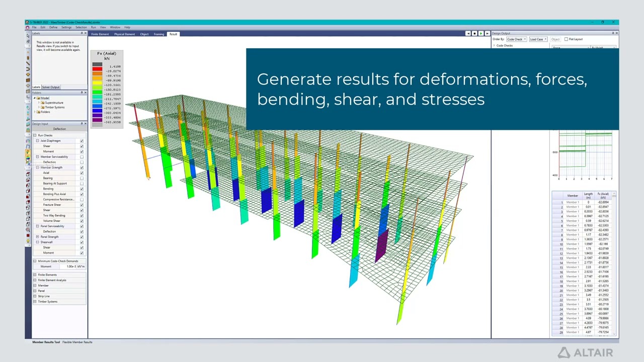This screenshot has height=362, width=644.
Task: Toggle the Two Way Bending checkbox
Action: pyautogui.click(x=82, y=215)
